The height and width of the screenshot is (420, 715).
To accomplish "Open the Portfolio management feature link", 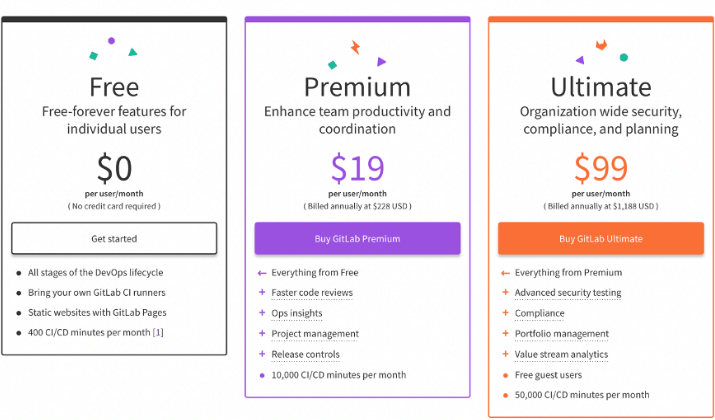I will [x=562, y=334].
